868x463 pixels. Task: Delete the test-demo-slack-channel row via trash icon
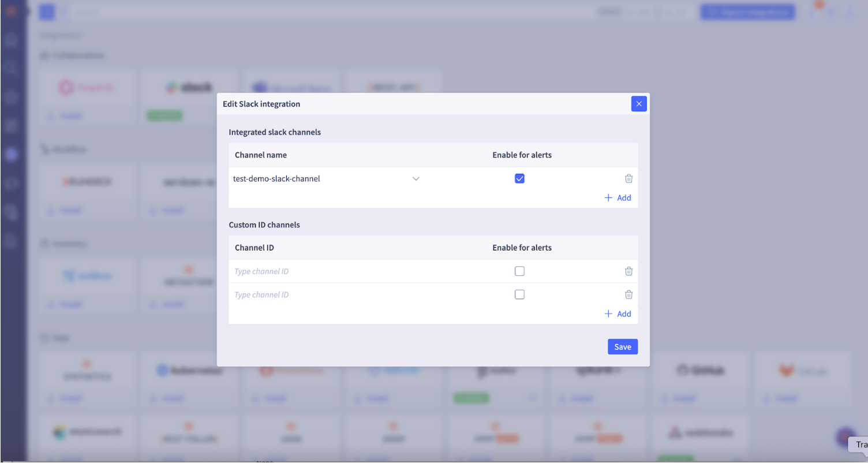click(x=628, y=178)
